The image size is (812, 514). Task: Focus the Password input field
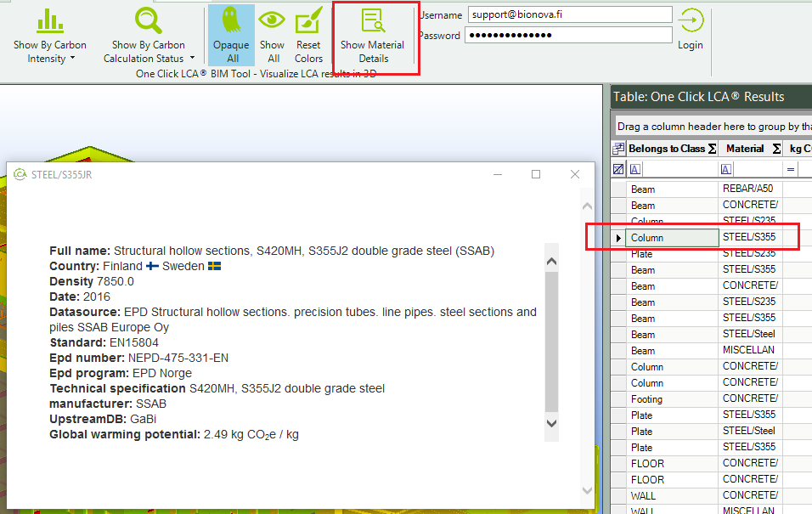[568, 35]
